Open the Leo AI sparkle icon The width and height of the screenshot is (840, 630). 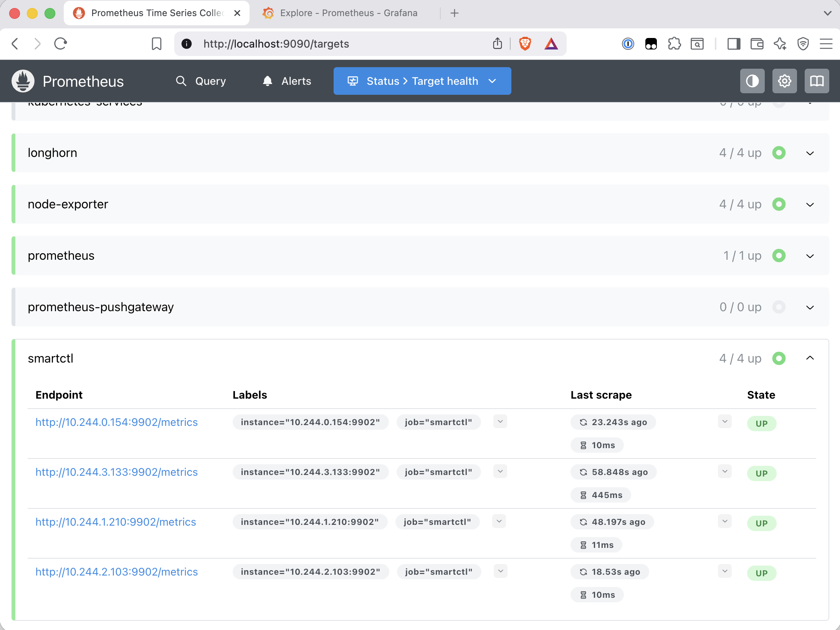[780, 44]
